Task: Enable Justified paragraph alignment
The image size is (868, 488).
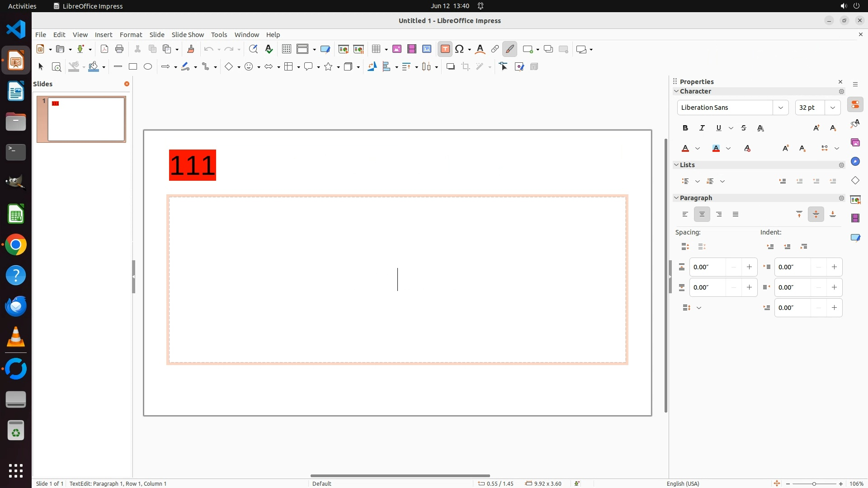Action: [x=736, y=215]
